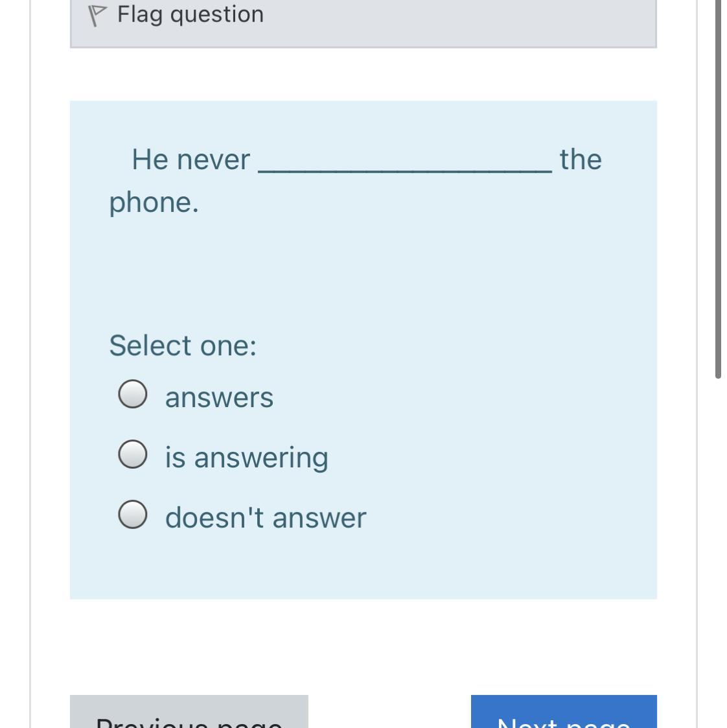Click the flag icon beside Flag question
This screenshot has width=727, height=728.
click(x=96, y=16)
